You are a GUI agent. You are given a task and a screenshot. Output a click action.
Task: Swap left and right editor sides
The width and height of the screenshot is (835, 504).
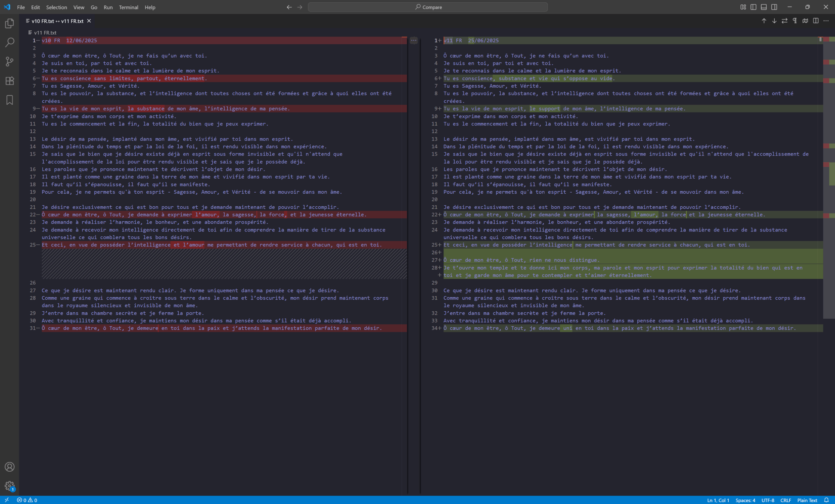click(784, 21)
